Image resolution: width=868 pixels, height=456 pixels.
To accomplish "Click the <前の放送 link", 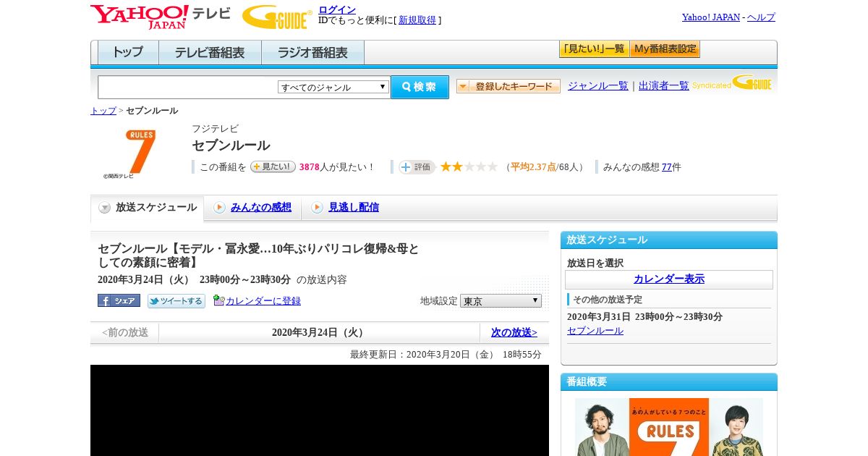I will 125,332.
